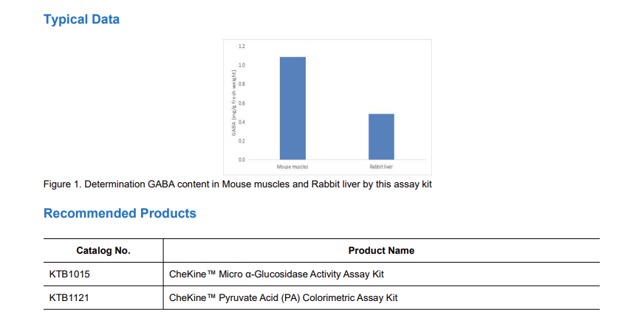Click the 1.0 y-axis tick label
Screen dimensions: 644x318
click(x=241, y=65)
